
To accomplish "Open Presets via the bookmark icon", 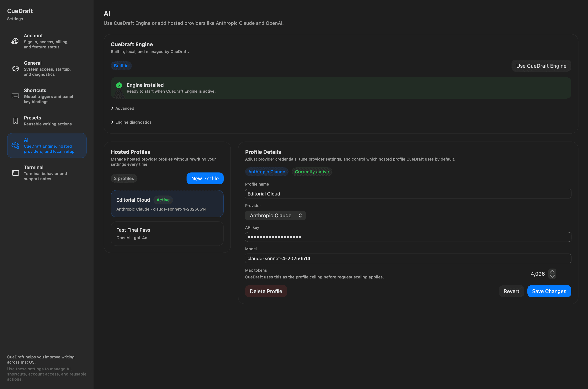I will click(x=15, y=121).
